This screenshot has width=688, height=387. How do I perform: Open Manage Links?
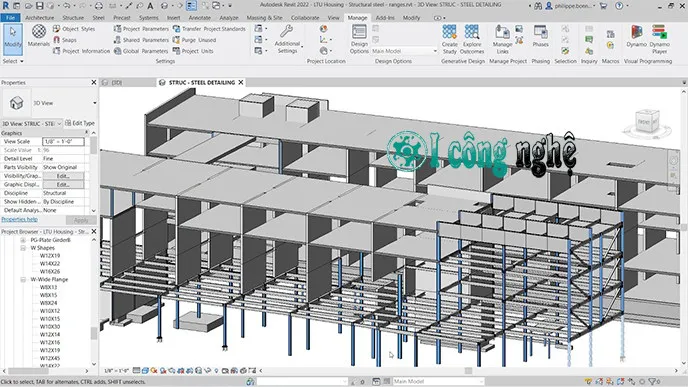(x=502, y=39)
